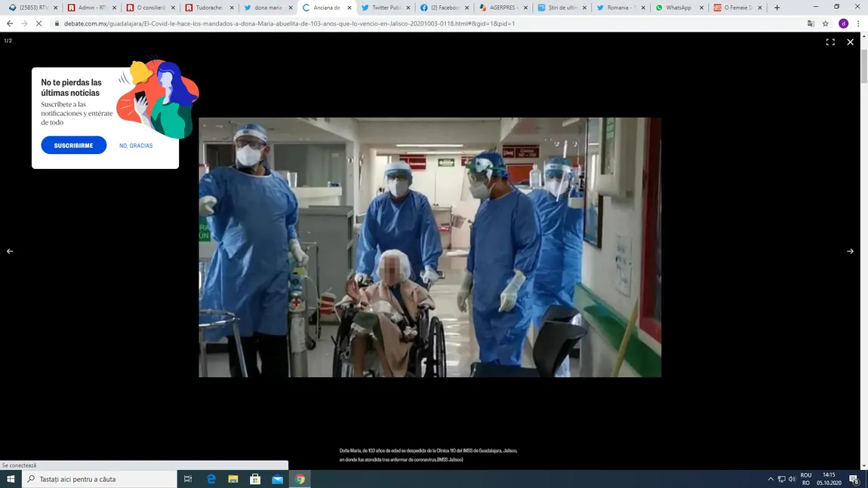Dismiss notifications with NO, GRACIAS
The height and width of the screenshot is (488, 868).
[x=136, y=146]
